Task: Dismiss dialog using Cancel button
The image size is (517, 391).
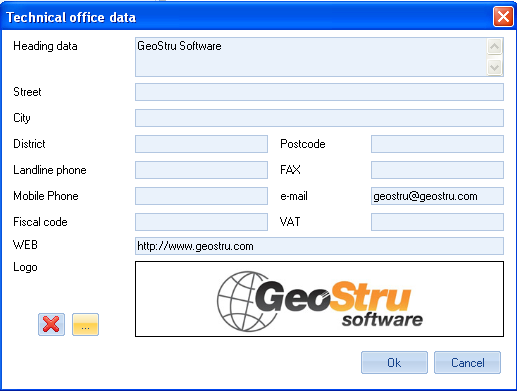Action: (467, 362)
